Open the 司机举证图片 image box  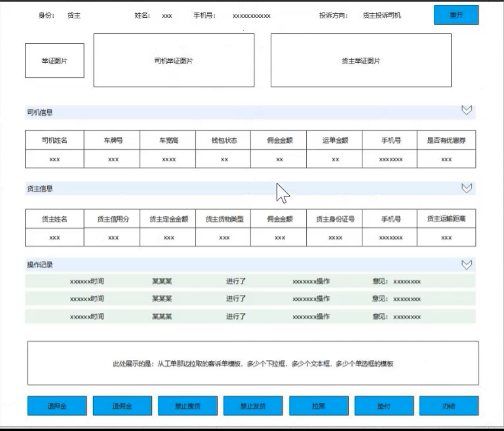click(174, 60)
